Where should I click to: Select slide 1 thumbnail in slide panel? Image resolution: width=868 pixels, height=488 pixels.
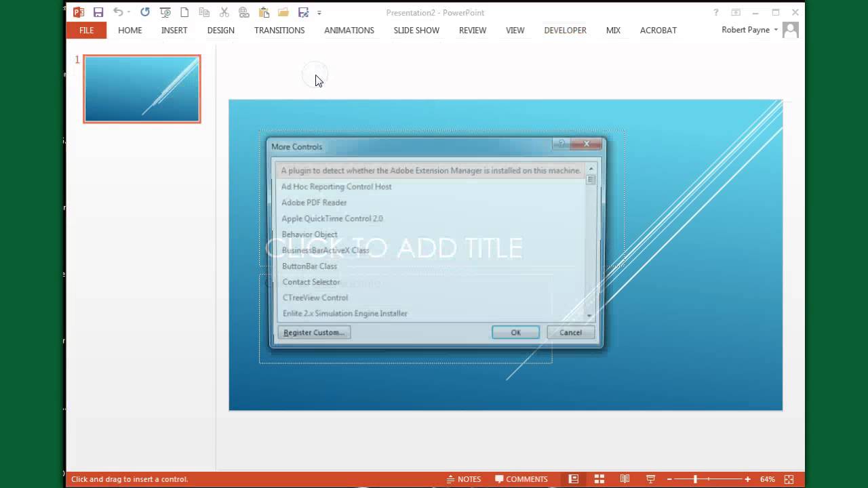(142, 89)
